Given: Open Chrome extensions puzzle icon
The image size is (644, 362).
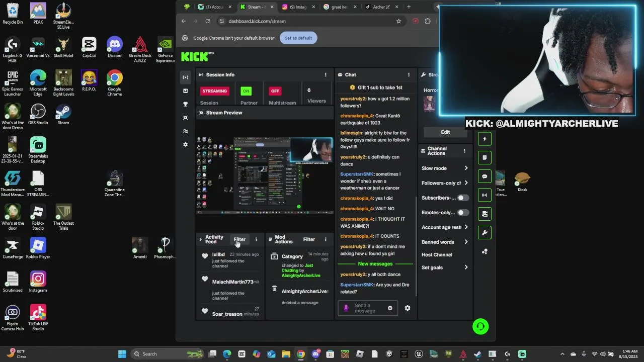Looking at the screenshot, I should (428, 21).
